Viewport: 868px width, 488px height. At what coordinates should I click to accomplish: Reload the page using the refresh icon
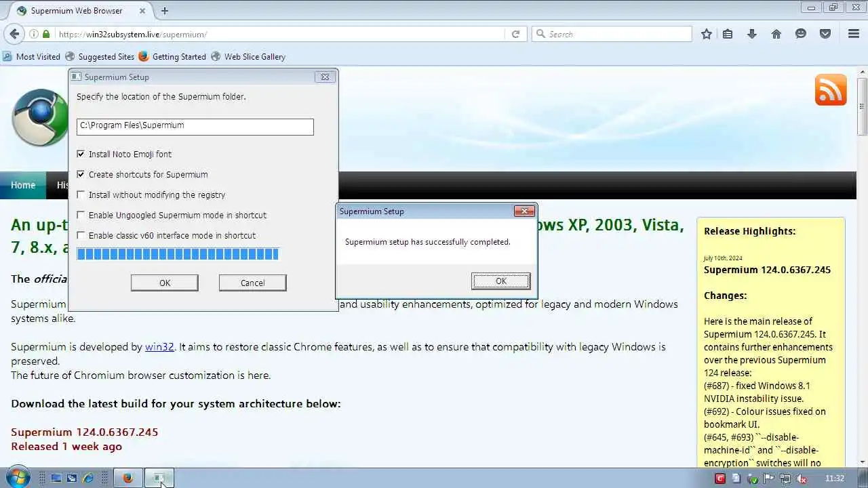[515, 34]
